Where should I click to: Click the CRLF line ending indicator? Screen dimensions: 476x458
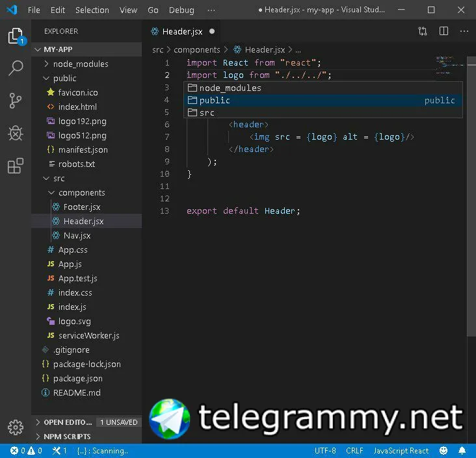tap(354, 451)
